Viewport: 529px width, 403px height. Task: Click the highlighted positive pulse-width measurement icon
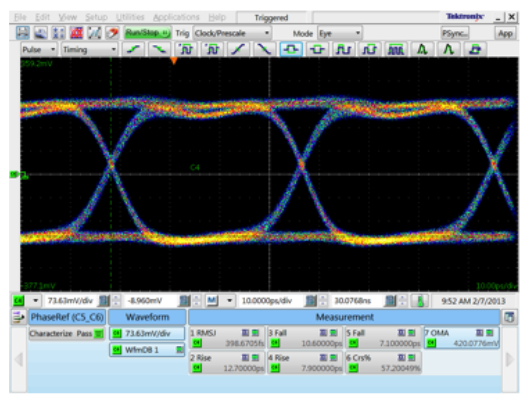pyautogui.click(x=291, y=50)
